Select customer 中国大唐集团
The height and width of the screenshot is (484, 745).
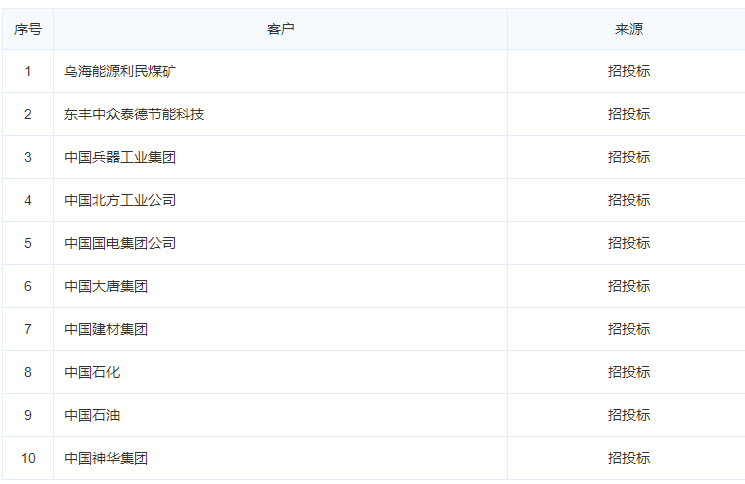[x=106, y=286]
